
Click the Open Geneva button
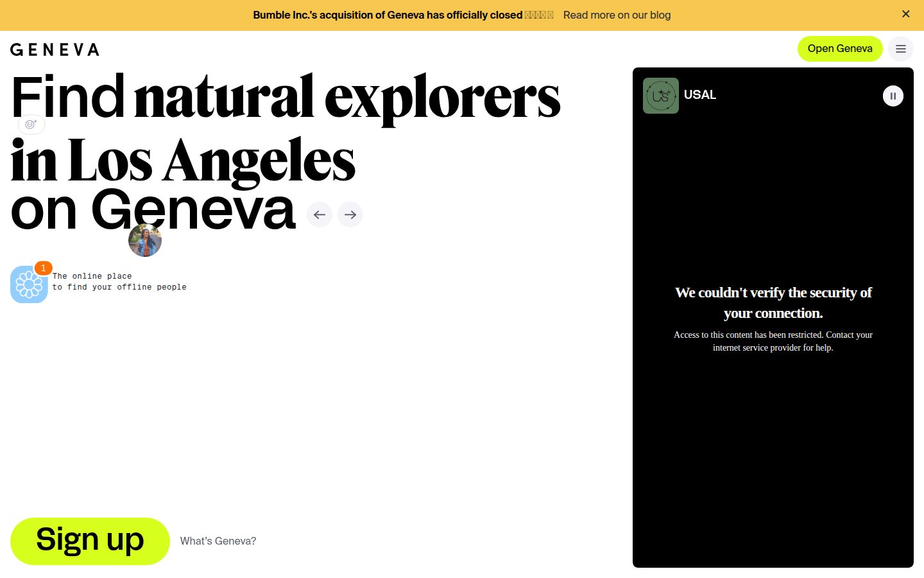[x=840, y=49]
